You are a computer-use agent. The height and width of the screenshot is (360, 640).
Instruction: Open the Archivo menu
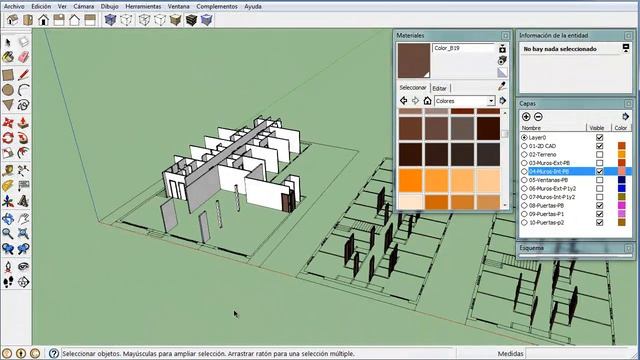click(14, 7)
